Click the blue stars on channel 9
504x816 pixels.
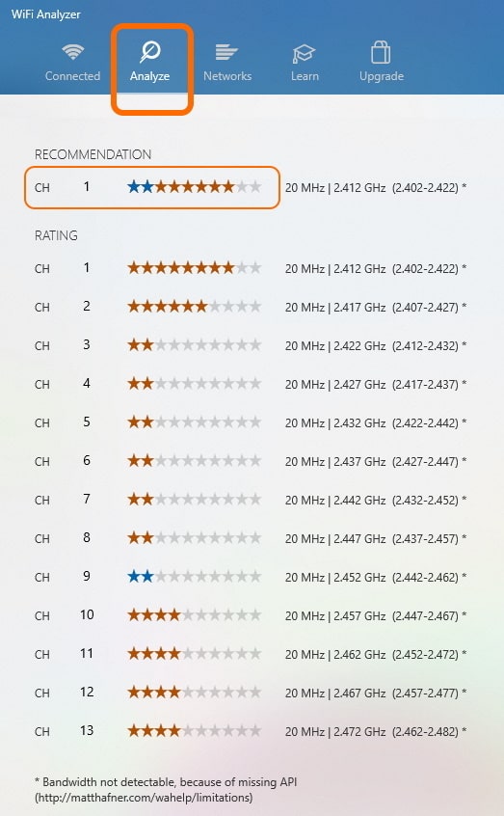coord(141,576)
